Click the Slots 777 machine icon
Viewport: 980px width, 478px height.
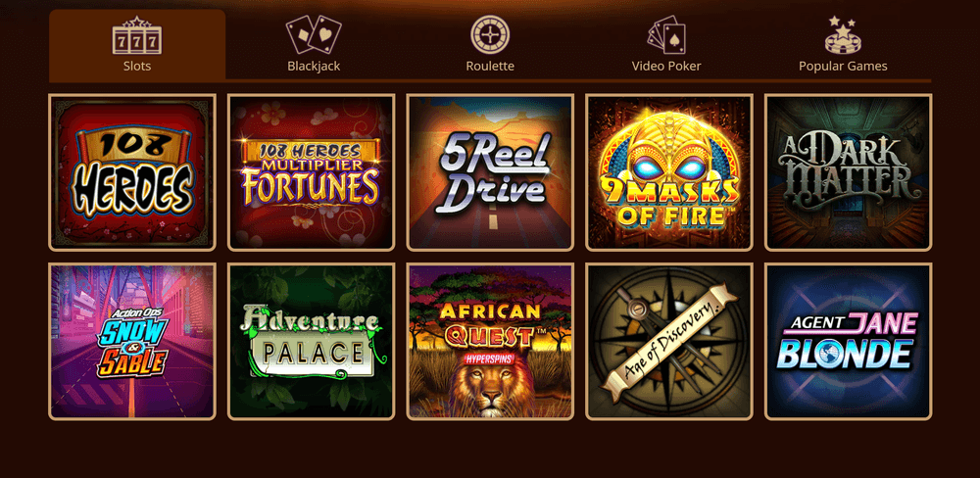click(137, 36)
